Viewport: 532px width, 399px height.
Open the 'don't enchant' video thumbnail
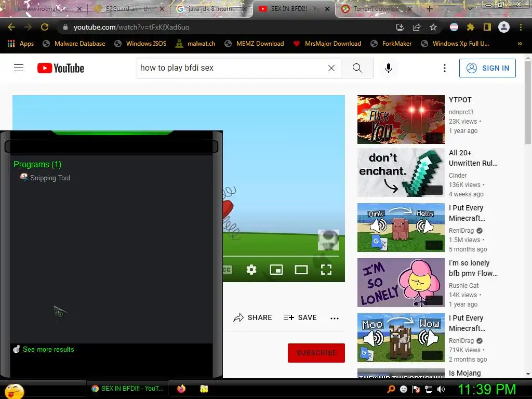pyautogui.click(x=401, y=172)
